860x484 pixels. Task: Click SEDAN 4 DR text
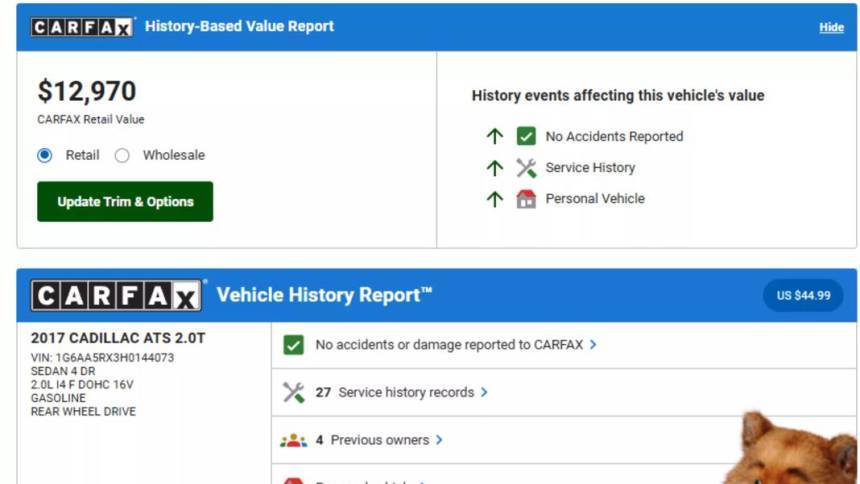point(63,372)
